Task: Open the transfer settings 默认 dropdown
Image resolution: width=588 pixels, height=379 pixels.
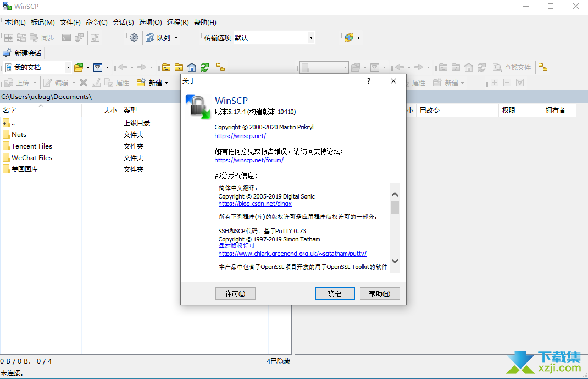Action: point(311,37)
